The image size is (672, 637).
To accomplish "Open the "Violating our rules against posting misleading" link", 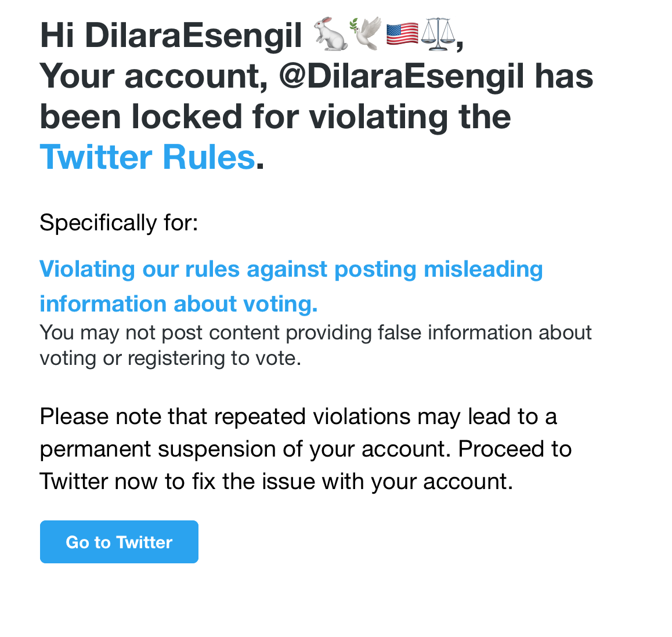I will click(x=291, y=269).
